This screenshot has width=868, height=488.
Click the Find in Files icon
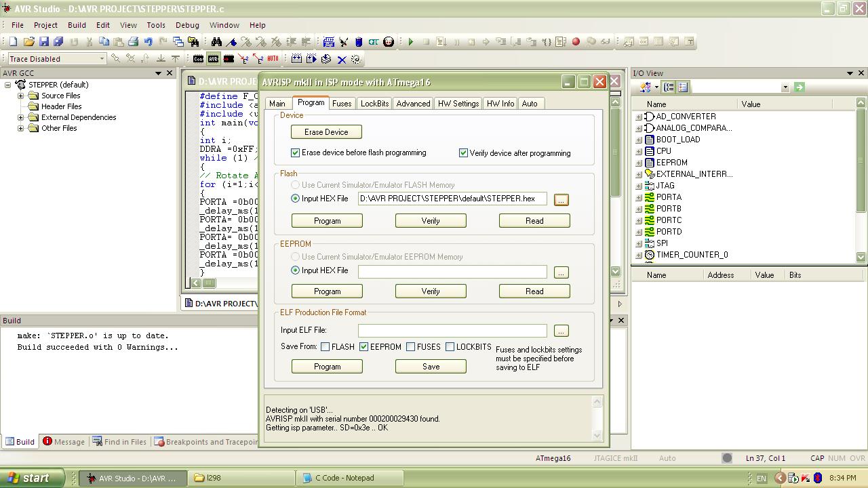point(193,41)
